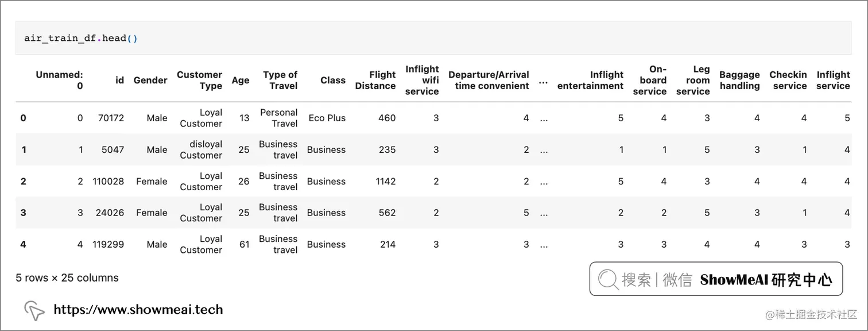
Task: Click the '5 rows × 25 columns' summary text
Action: (67, 278)
